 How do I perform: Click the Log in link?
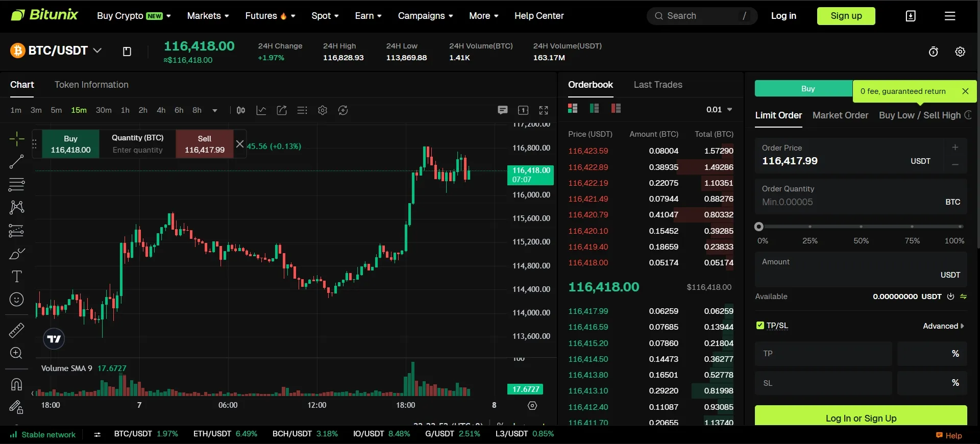pyautogui.click(x=783, y=16)
